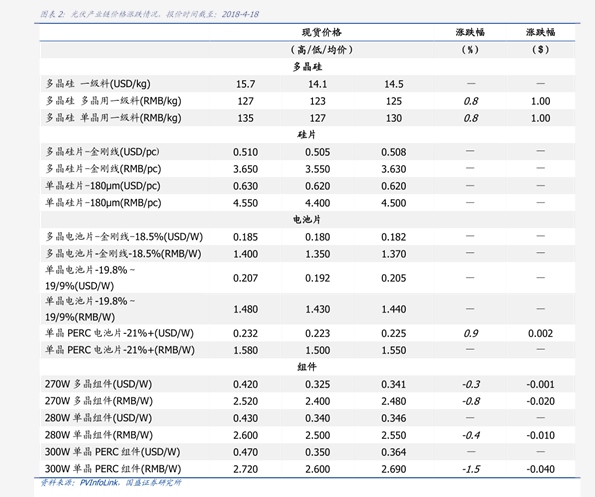This screenshot has width=595, height=497.
Task: Select the -1.5 percent change value
Action: pyautogui.click(x=471, y=469)
